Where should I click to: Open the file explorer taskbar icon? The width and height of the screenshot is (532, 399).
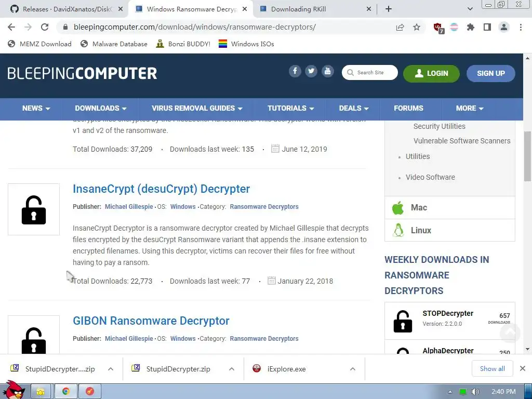(41, 391)
